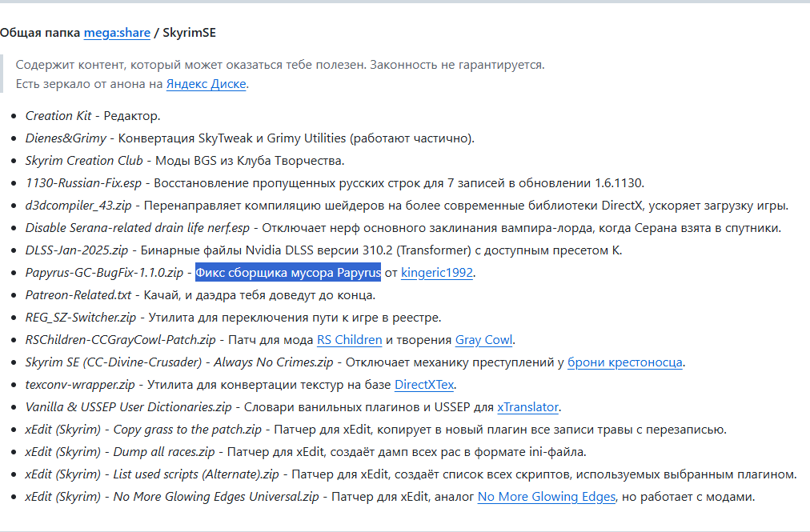Open the No More Glowing Edges link

[x=547, y=496]
